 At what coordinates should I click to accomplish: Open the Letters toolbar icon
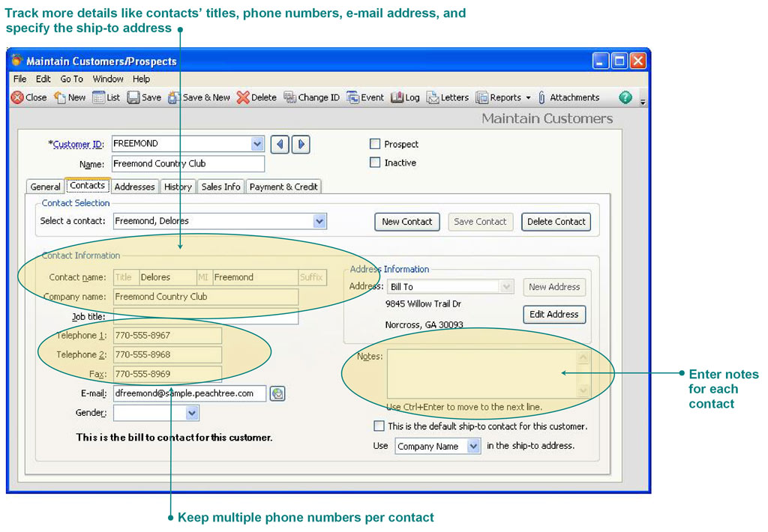click(x=433, y=97)
